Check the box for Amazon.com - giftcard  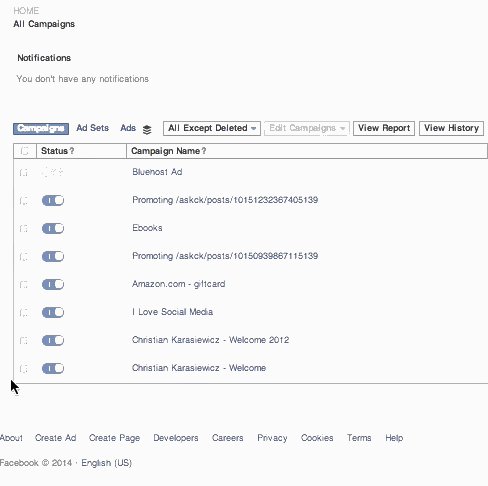click(24, 285)
